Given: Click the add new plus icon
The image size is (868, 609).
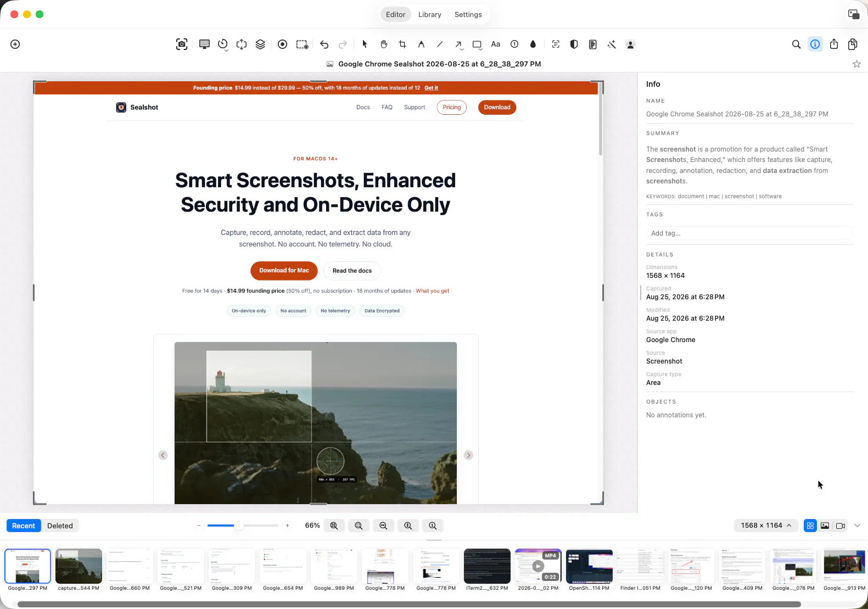Looking at the screenshot, I should [15, 44].
